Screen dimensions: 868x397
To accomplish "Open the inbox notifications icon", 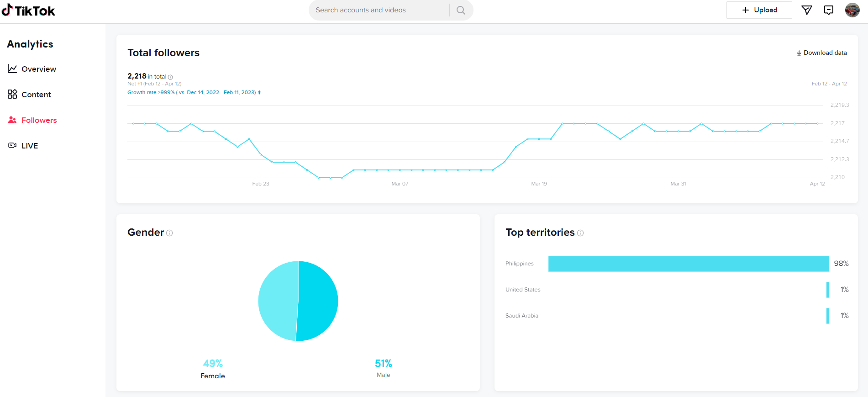I will (x=829, y=10).
